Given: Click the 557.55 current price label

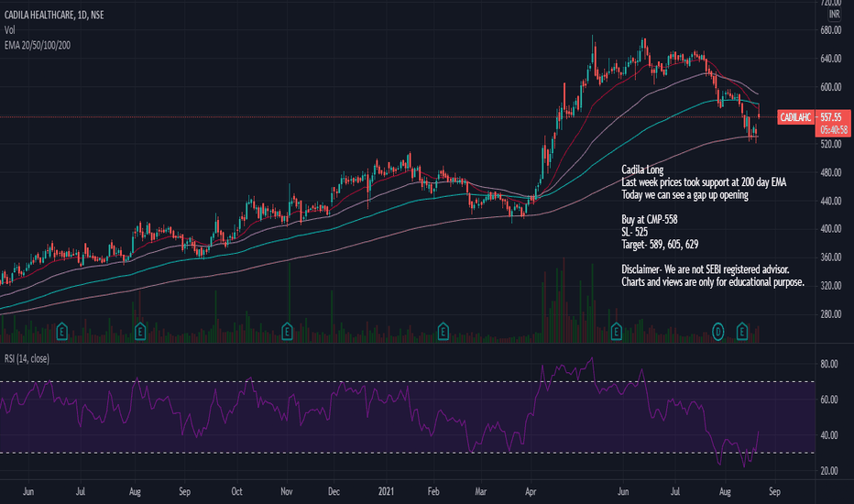Looking at the screenshot, I should (831, 117).
